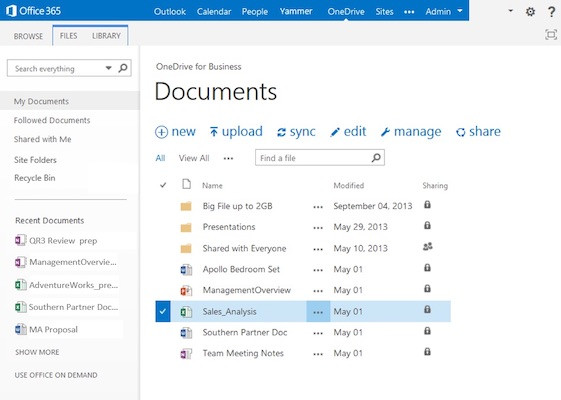Click the share command
This screenshot has width=561, height=400.
(x=478, y=131)
